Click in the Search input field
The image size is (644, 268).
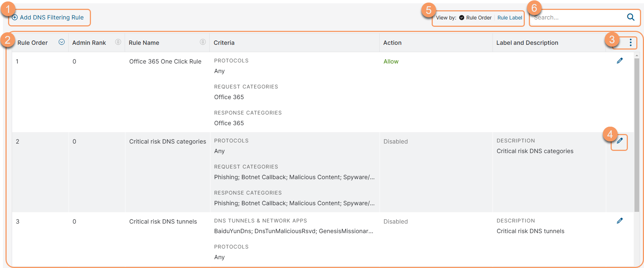(x=578, y=18)
